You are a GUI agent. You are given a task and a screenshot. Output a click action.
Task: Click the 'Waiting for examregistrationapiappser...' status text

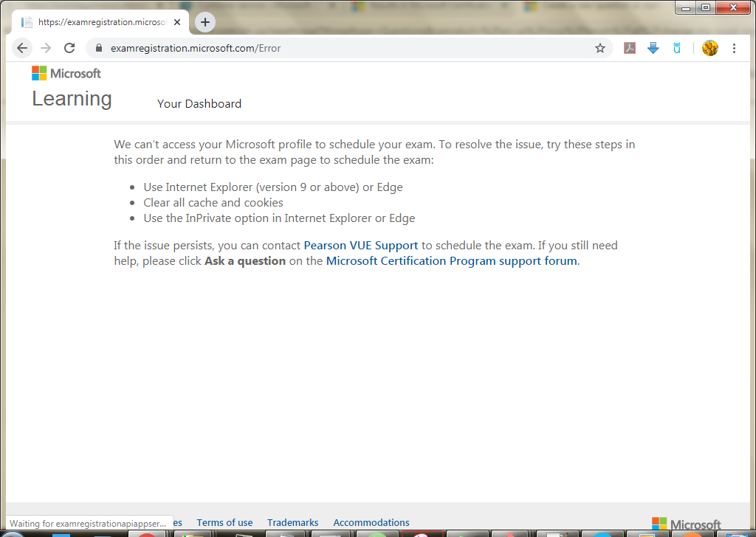[x=88, y=524]
